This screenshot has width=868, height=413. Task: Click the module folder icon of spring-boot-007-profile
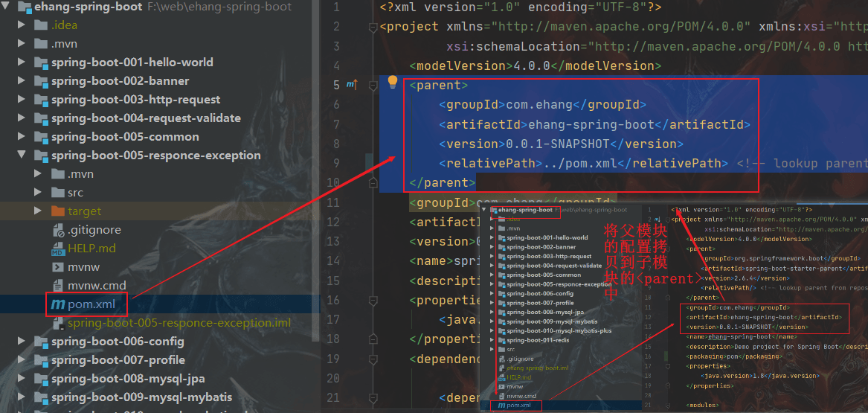click(41, 360)
